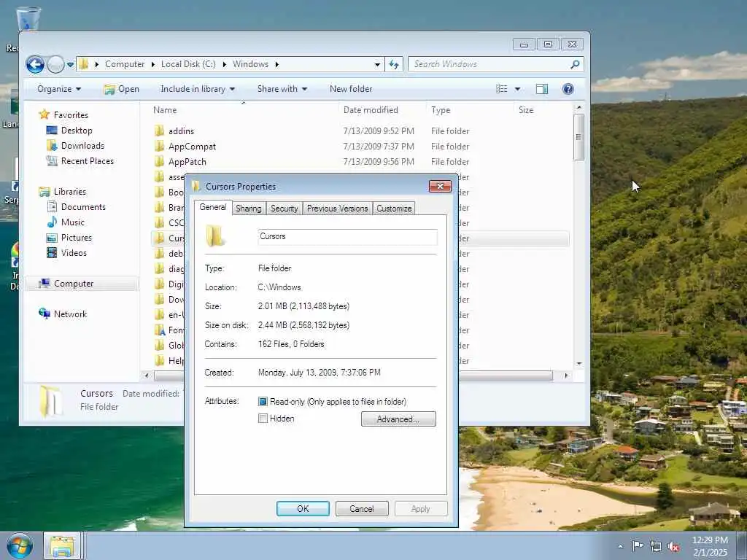747x560 pixels.
Task: Select the AppPatch folder
Action: (187, 161)
